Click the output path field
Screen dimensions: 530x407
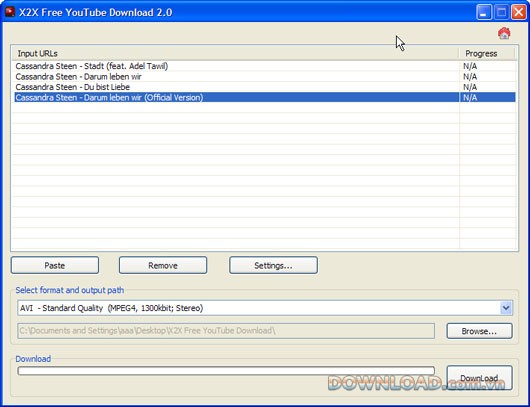click(x=226, y=331)
